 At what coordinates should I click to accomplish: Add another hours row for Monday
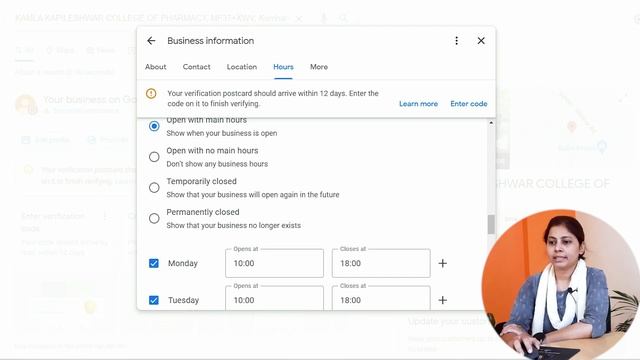click(442, 263)
